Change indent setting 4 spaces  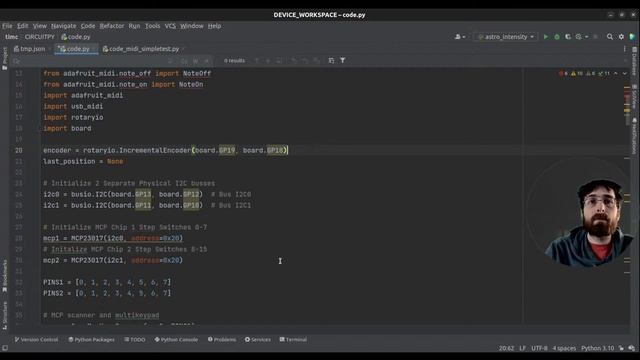click(564, 348)
